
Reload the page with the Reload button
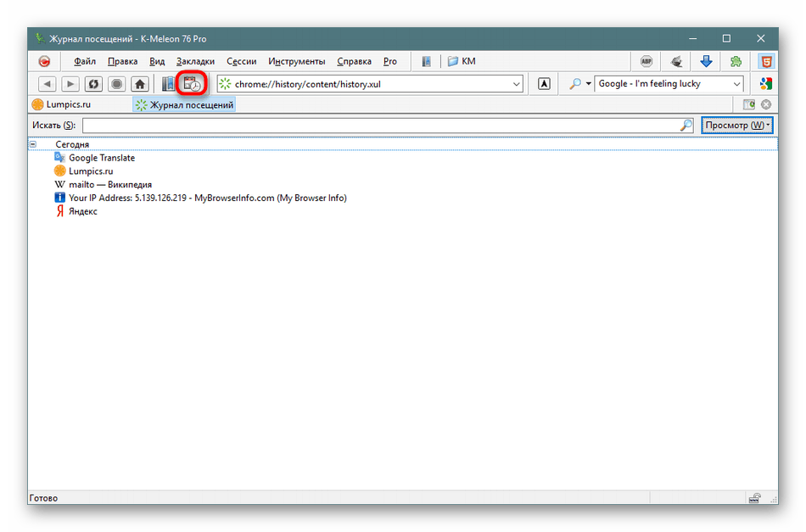(x=93, y=84)
